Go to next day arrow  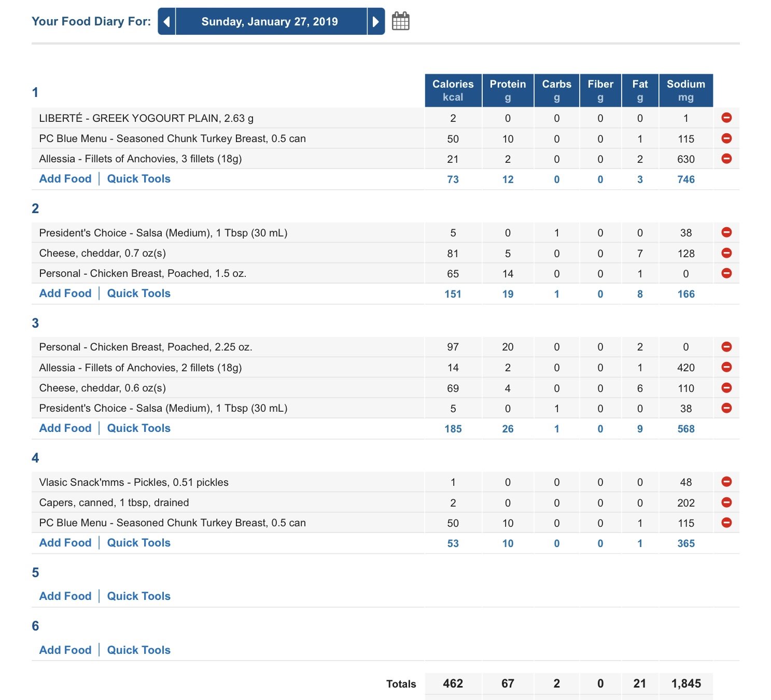coord(376,21)
